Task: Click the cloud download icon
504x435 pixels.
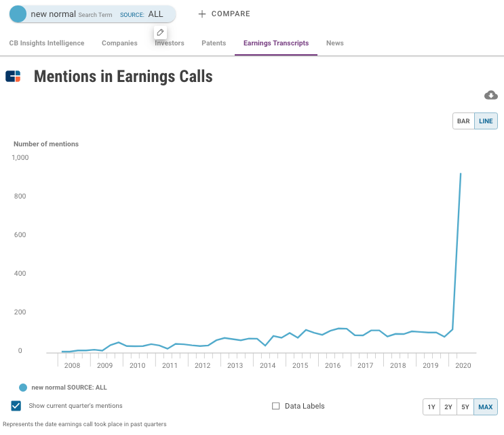Action: pos(490,95)
